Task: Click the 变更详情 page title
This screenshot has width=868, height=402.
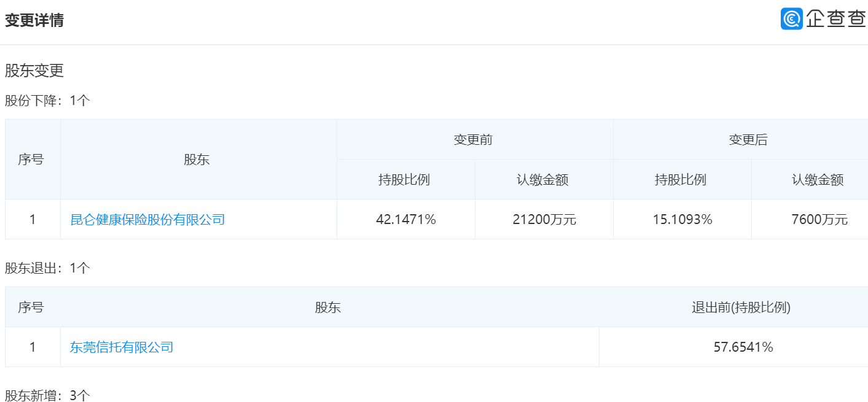Action: 34,20
